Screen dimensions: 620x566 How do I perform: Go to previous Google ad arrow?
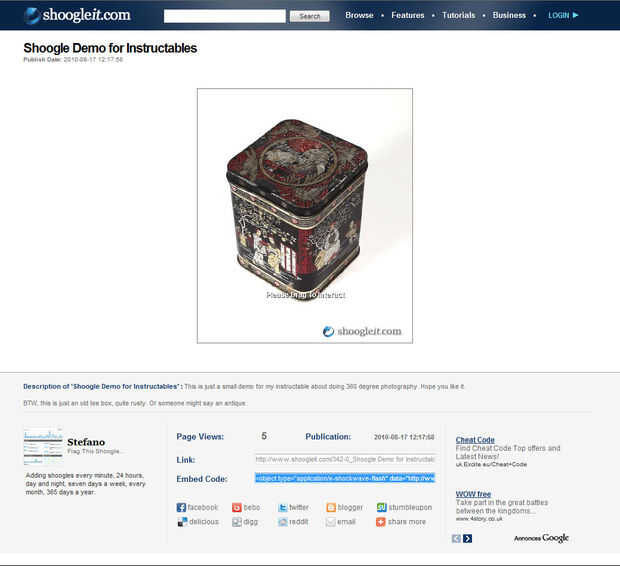[x=456, y=538]
